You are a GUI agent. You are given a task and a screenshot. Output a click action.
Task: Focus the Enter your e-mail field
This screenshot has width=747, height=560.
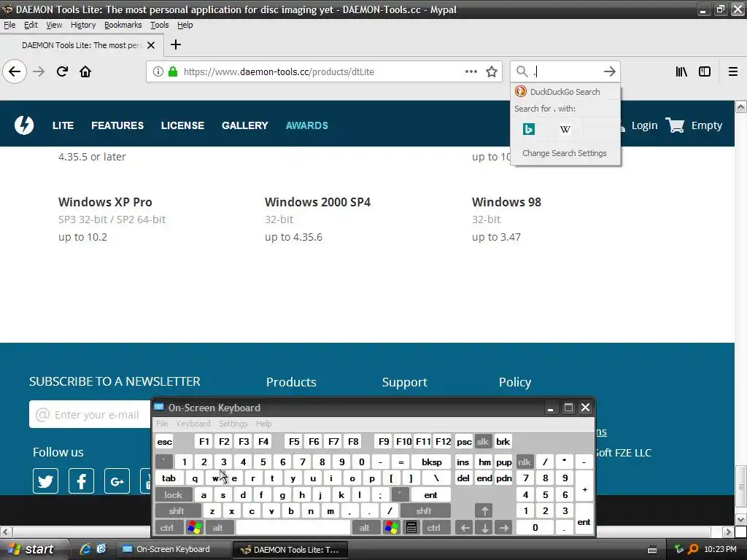click(90, 415)
